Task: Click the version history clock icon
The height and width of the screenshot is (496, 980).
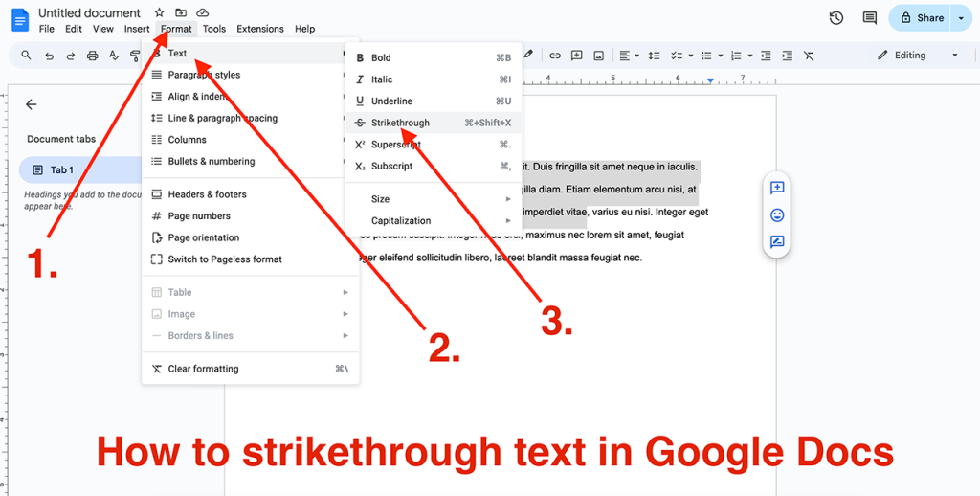Action: point(835,17)
